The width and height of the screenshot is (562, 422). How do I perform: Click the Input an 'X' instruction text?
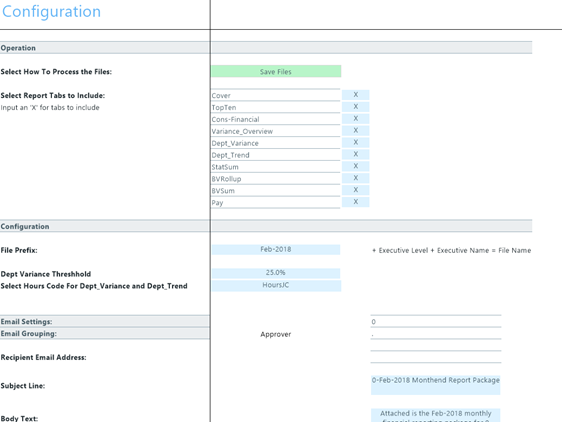tap(50, 108)
